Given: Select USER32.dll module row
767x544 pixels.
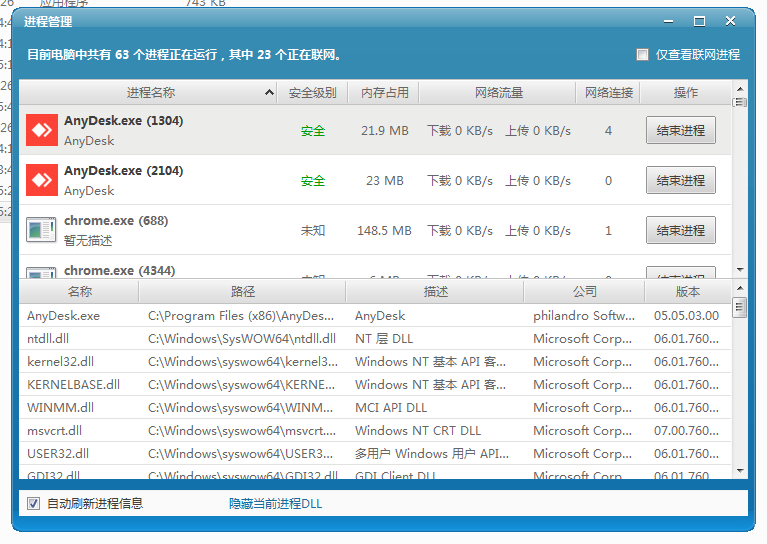Looking at the screenshot, I should tap(375, 453).
